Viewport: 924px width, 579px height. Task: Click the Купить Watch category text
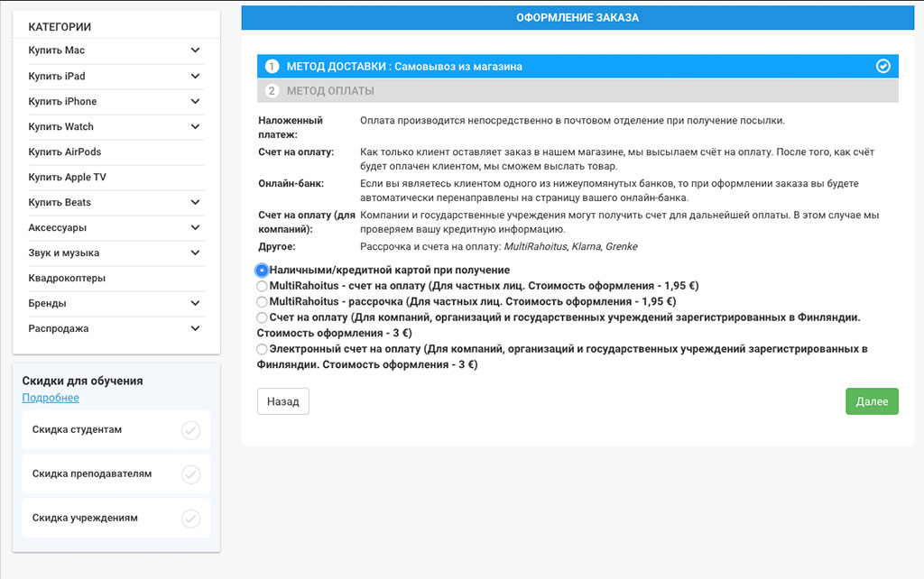coord(60,126)
